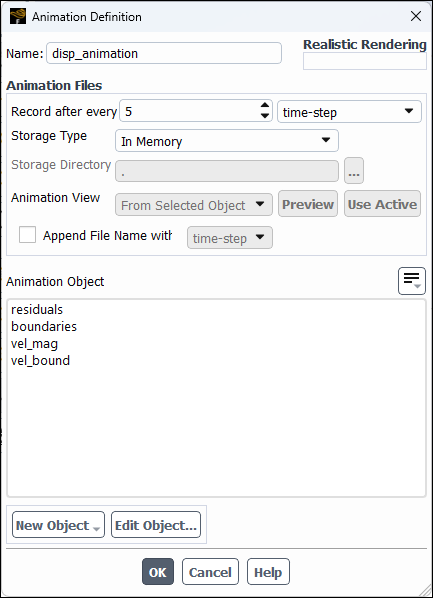Close the Animation Definition dialog
Image resolution: width=433 pixels, height=598 pixels.
(x=415, y=16)
